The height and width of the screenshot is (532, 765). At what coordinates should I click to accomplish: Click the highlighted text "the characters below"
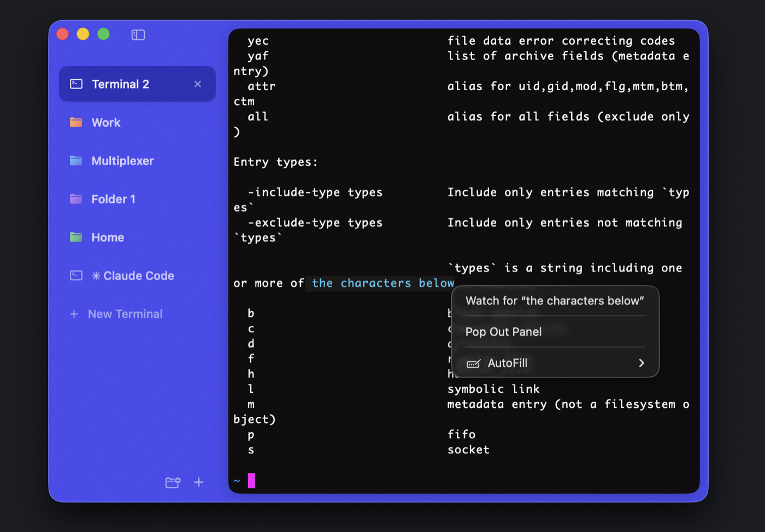pos(383,283)
